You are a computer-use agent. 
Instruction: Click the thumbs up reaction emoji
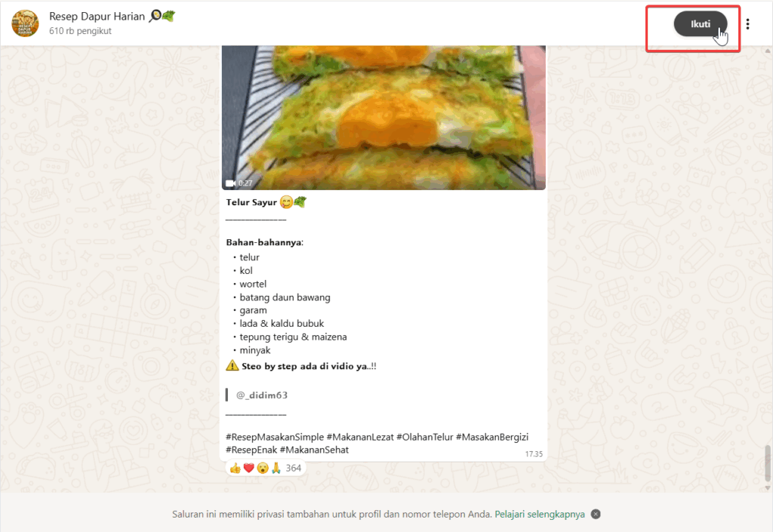pos(236,468)
